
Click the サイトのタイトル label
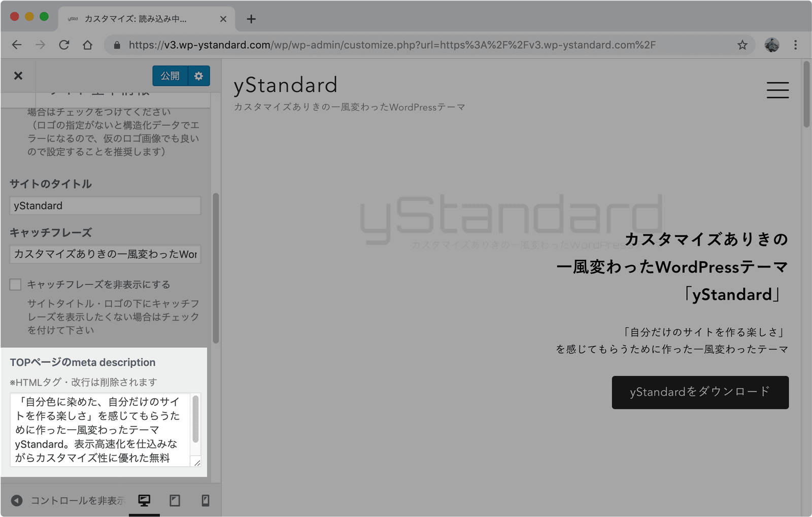51,184
